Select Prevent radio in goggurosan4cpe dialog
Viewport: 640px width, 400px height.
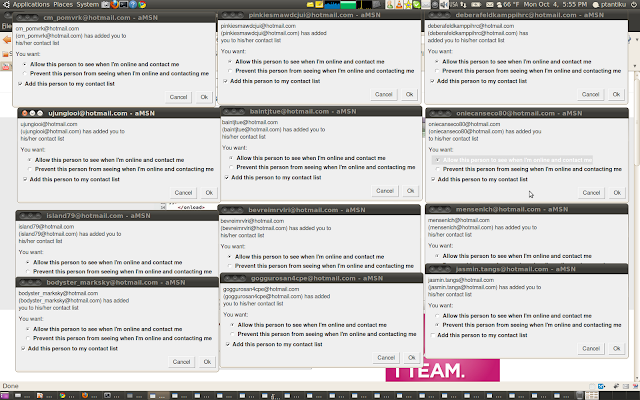233,334
